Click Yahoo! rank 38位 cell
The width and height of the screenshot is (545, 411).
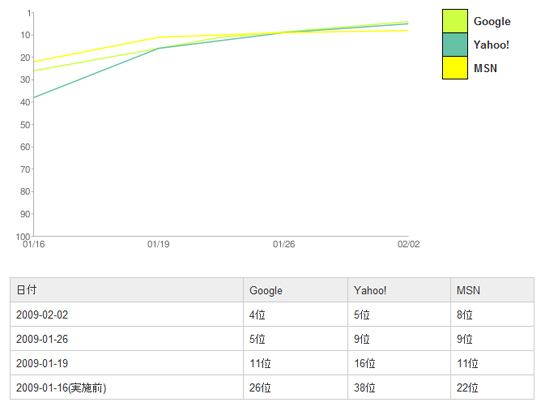399,387
